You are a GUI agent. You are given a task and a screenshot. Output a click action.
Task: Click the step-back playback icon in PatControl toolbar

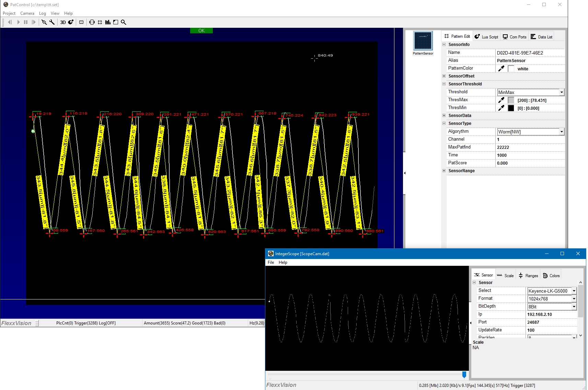click(x=10, y=22)
